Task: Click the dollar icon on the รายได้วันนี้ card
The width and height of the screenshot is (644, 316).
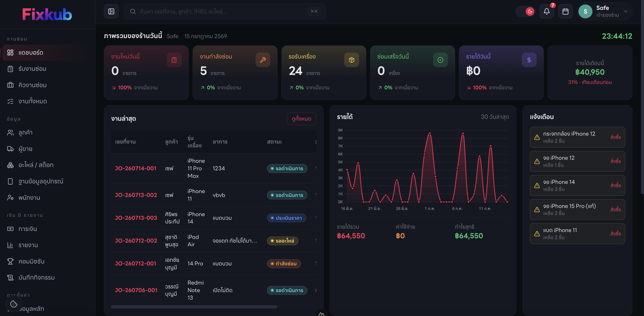Action: pos(529,60)
